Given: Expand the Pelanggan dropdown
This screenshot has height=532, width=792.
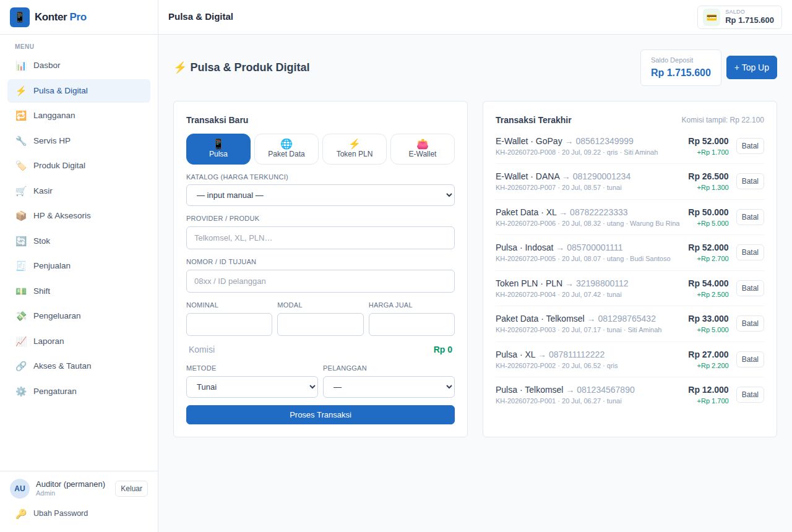Looking at the screenshot, I should (x=389, y=387).
